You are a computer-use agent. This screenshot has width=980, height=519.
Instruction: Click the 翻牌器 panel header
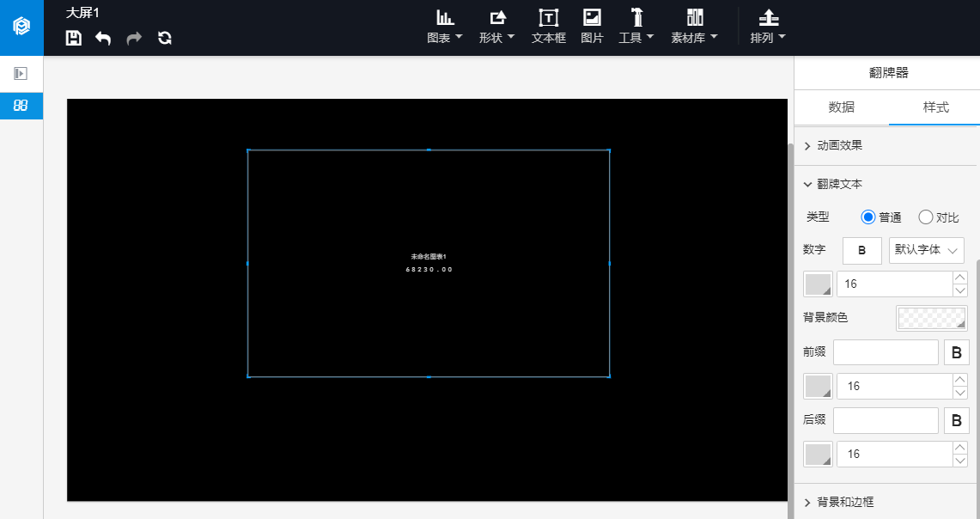coord(888,73)
